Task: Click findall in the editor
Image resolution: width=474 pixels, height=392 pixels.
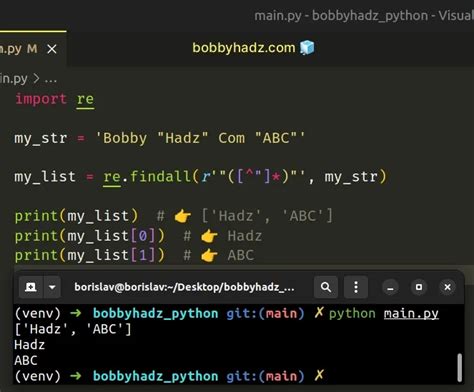Action: click(160, 176)
